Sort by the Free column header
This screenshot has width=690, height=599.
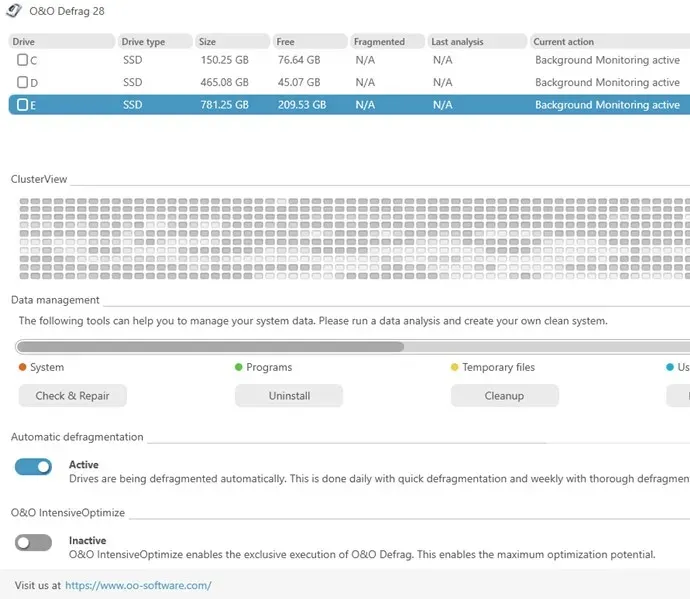coord(310,41)
